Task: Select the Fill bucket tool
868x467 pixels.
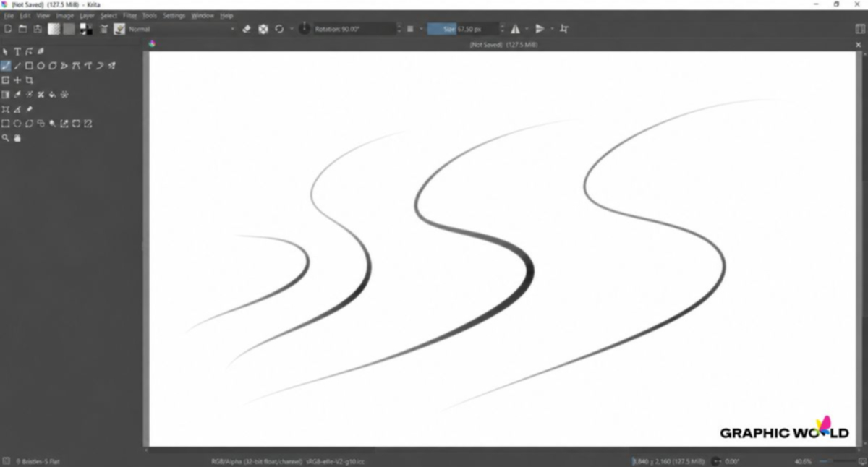Action: [53, 95]
